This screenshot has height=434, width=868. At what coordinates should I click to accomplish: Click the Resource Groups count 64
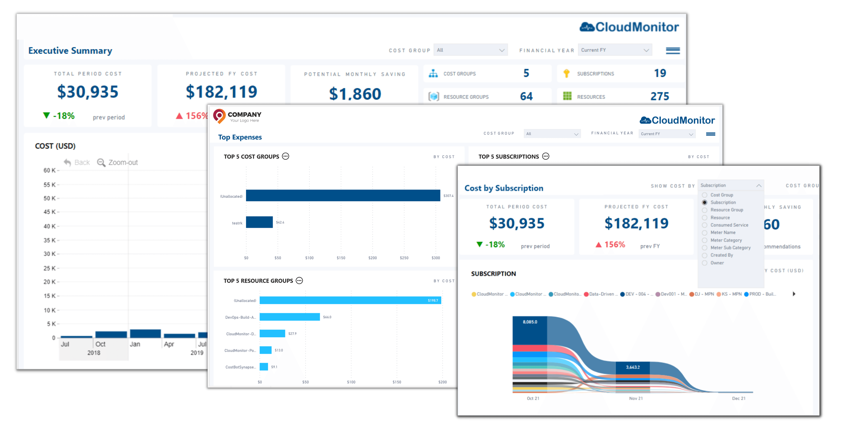(x=526, y=96)
